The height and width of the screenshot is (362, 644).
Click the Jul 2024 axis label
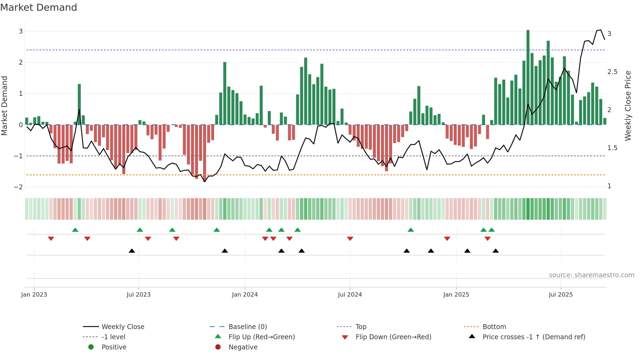[350, 294]
